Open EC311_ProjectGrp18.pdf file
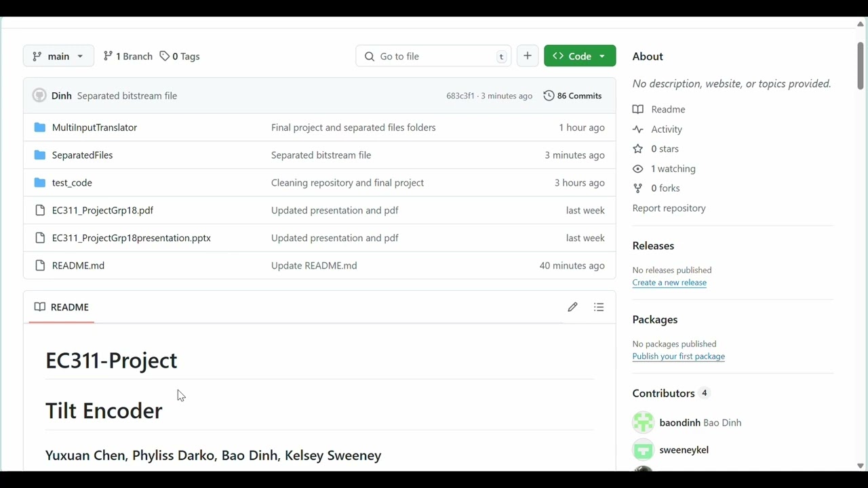Image resolution: width=868 pixels, height=488 pixels. click(x=102, y=210)
